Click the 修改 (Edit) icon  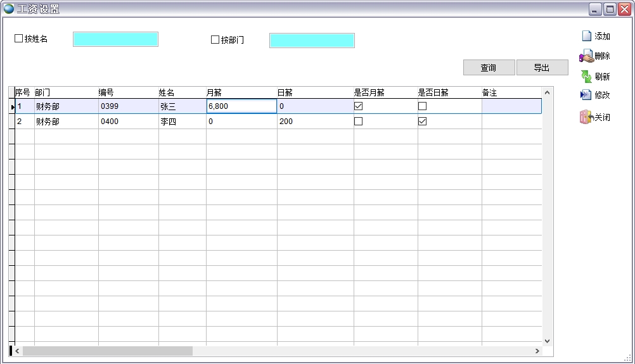tap(586, 95)
